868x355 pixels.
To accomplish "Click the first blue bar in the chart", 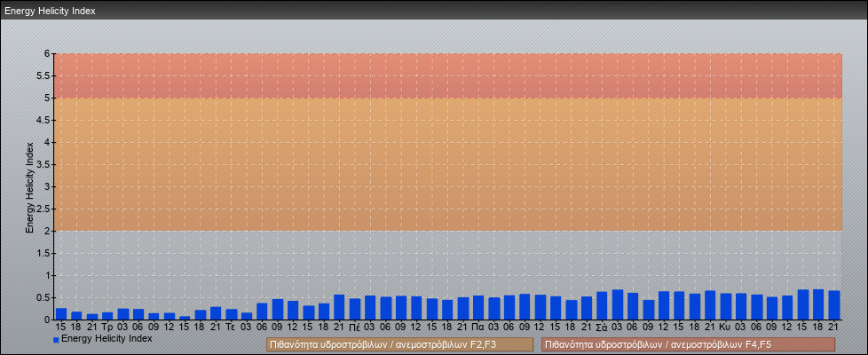I will click(x=61, y=314).
